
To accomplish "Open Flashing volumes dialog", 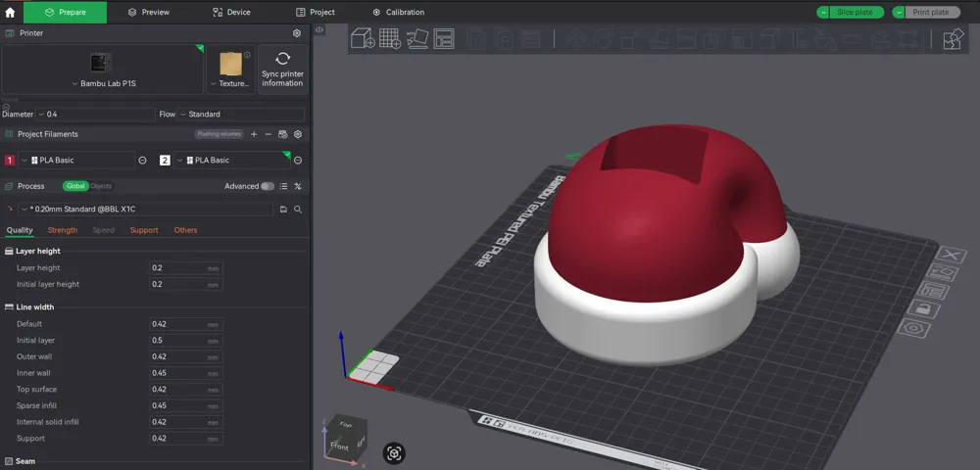I will pyautogui.click(x=219, y=134).
